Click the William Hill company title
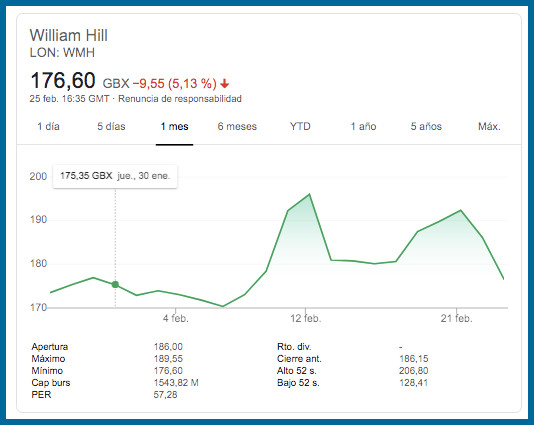534x425 pixels. (x=69, y=35)
